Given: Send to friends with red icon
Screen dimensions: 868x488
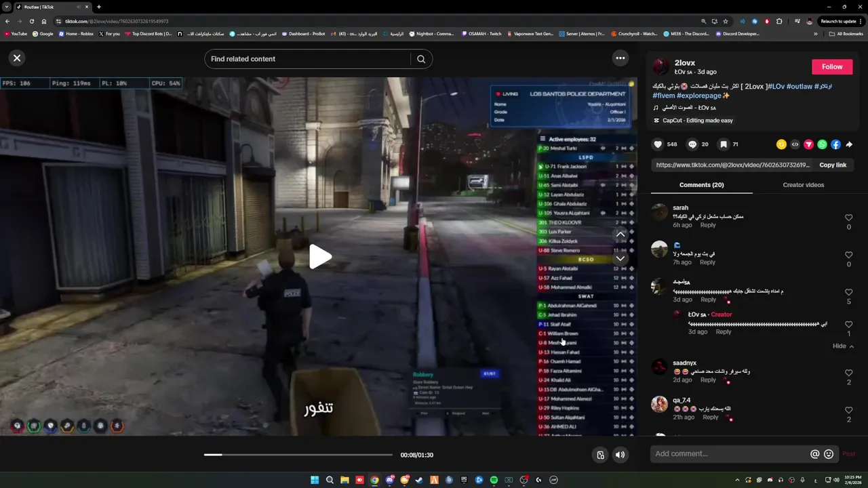Looking at the screenshot, I should 808,144.
